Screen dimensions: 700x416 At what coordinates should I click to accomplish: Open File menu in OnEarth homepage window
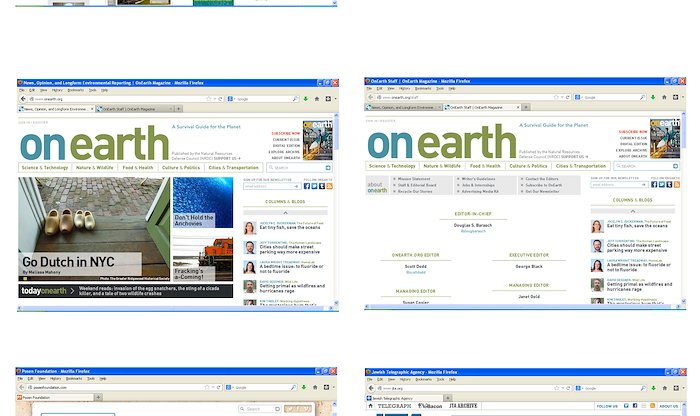coord(21,90)
